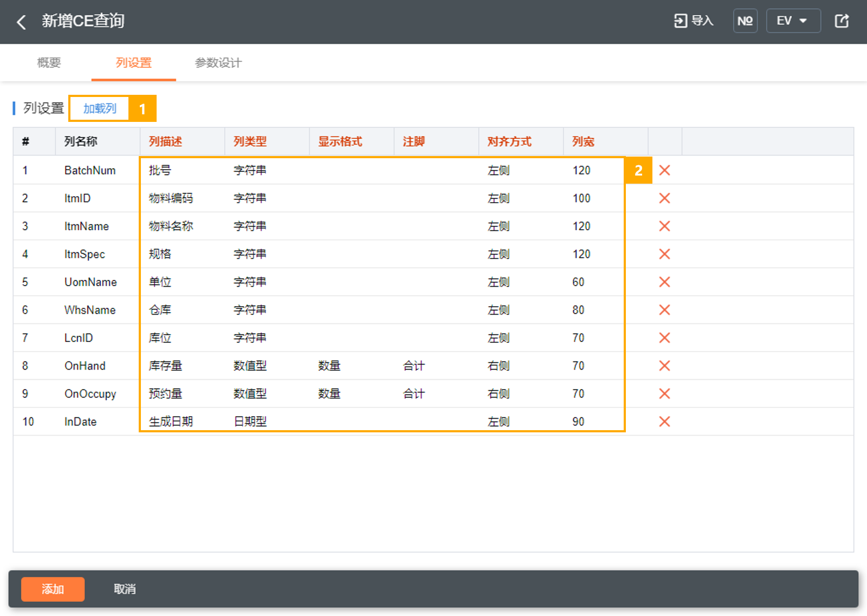Edit the 规格 description cell
The width and height of the screenshot is (867, 616).
click(x=183, y=254)
